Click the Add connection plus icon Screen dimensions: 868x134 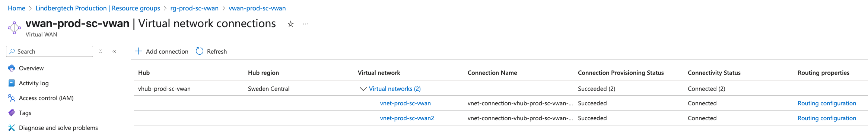pos(138,51)
